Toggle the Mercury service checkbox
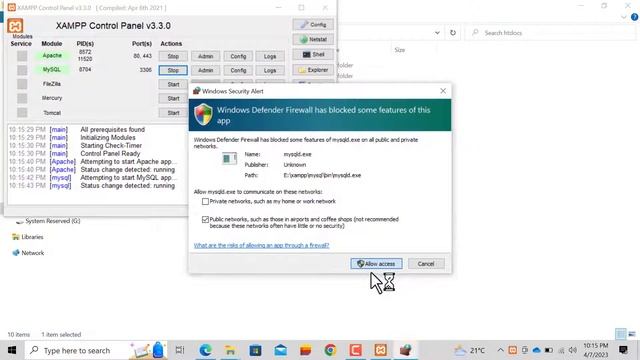Viewport: 640px width, 360px height. click(x=22, y=98)
